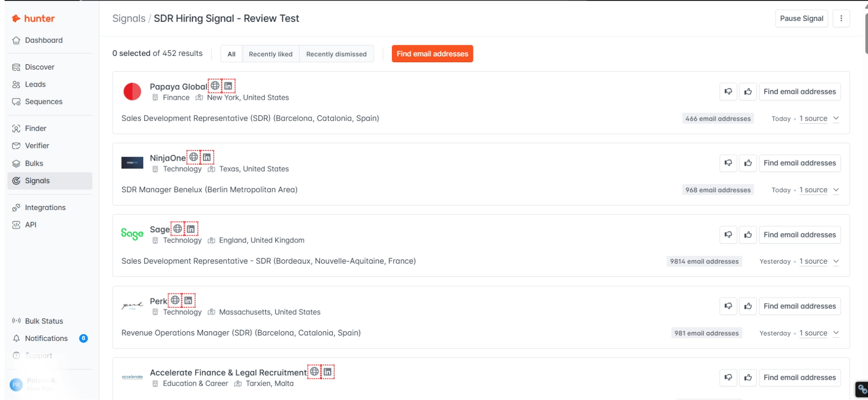Viewport: 868px width, 400px height.
Task: Open Integrations page
Action: (50, 207)
